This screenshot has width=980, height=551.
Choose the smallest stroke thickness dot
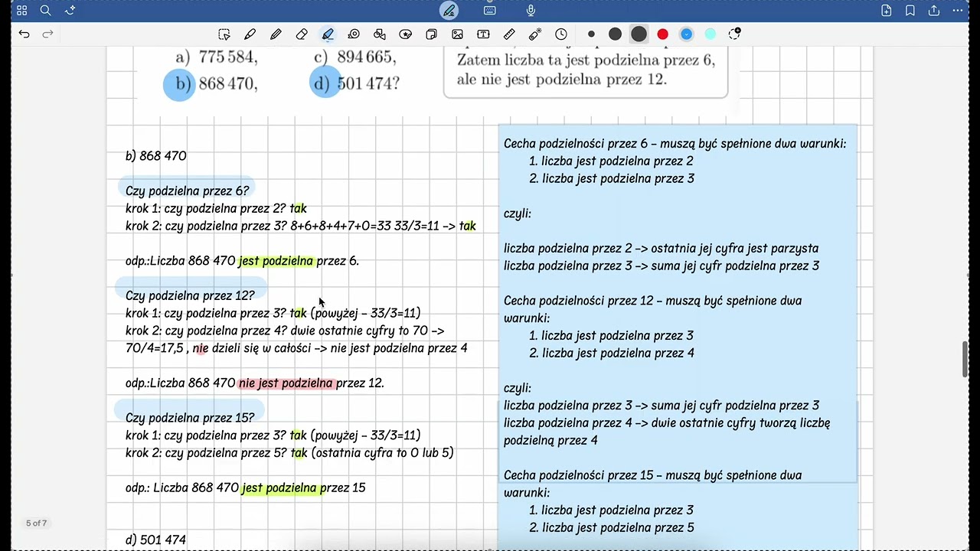(x=591, y=34)
